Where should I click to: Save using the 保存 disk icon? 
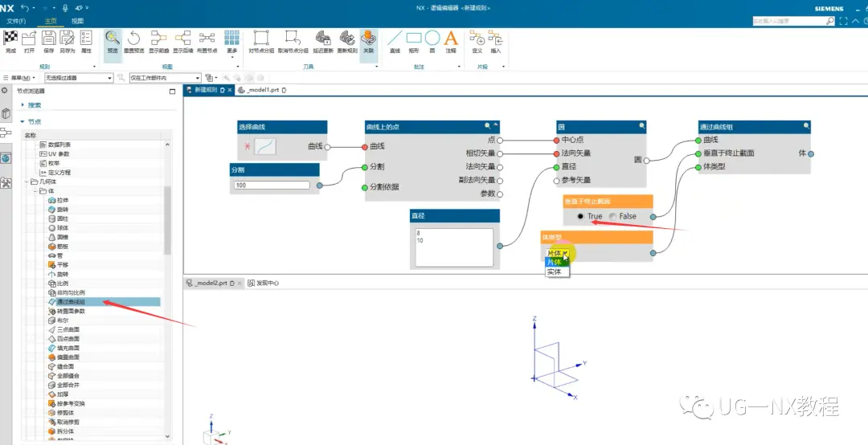pyautogui.click(x=48, y=39)
